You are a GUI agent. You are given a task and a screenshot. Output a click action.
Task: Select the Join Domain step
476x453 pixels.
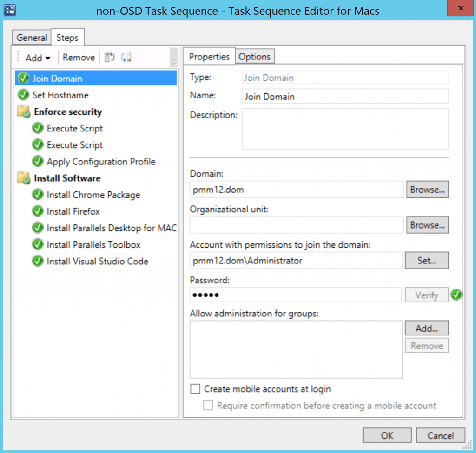pyautogui.click(x=96, y=78)
